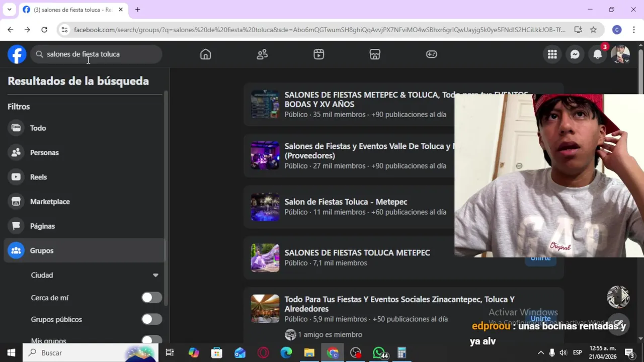Select the Grupos filter
This screenshot has width=644, height=362.
[85, 250]
